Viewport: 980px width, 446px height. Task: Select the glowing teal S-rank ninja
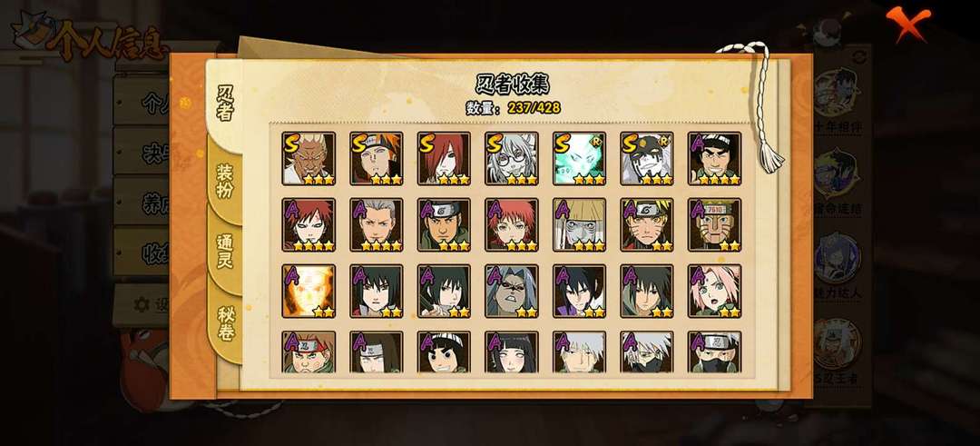(x=579, y=158)
